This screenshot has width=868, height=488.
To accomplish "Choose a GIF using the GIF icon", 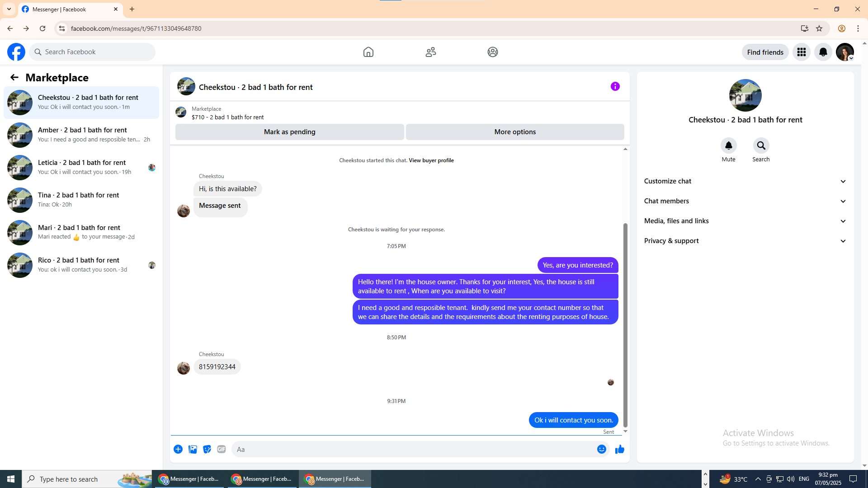I will pos(221,449).
